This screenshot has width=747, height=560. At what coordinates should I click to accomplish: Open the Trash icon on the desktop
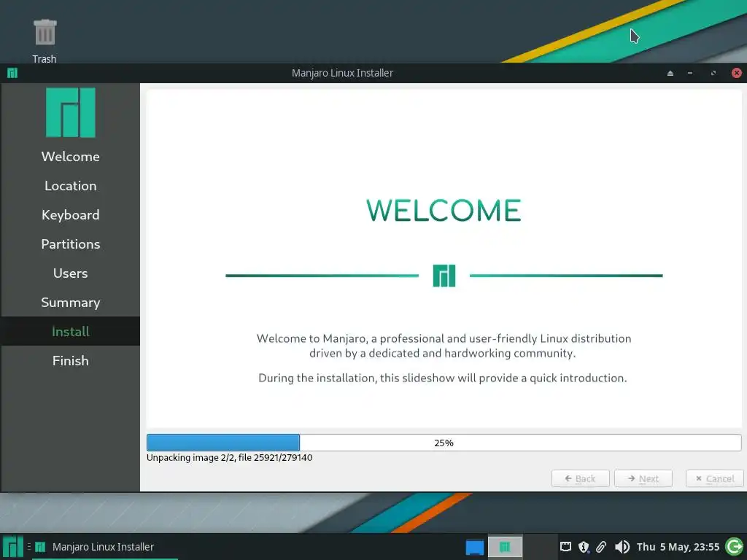(x=44, y=33)
